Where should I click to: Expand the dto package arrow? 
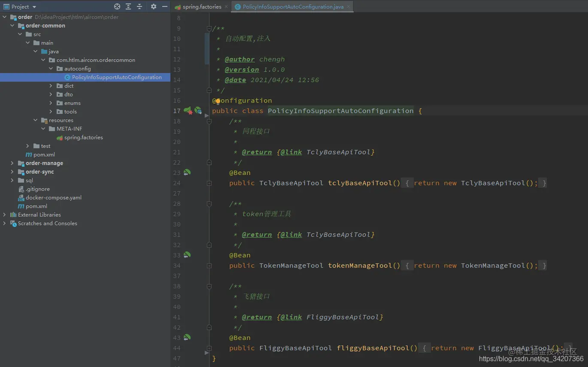(x=51, y=95)
